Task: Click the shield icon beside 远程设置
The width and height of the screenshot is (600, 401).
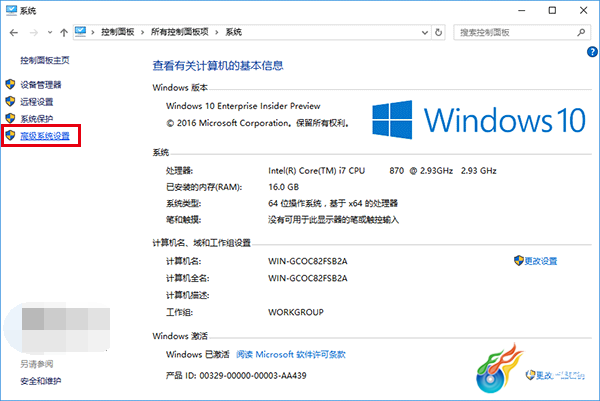Action: click(x=10, y=101)
